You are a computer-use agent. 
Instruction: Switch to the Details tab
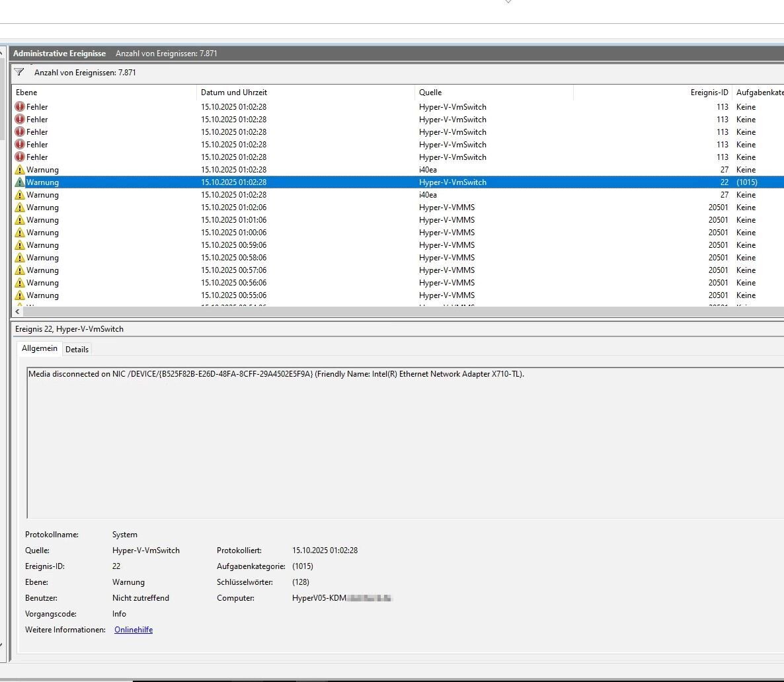[77, 349]
